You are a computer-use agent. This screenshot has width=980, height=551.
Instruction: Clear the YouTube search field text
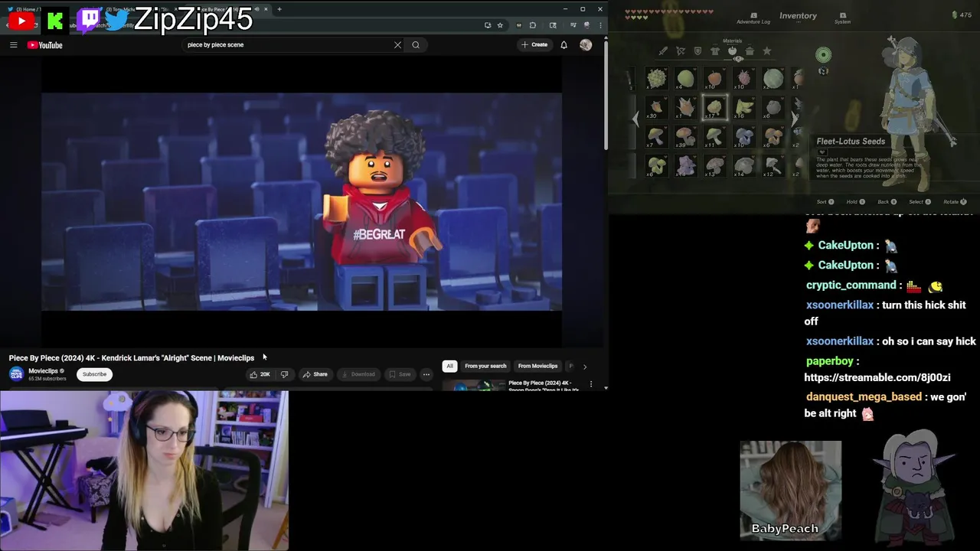(x=397, y=45)
